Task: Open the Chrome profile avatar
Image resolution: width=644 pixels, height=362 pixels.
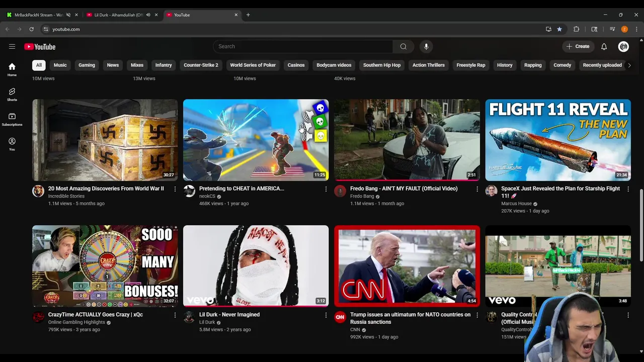Action: tap(624, 29)
